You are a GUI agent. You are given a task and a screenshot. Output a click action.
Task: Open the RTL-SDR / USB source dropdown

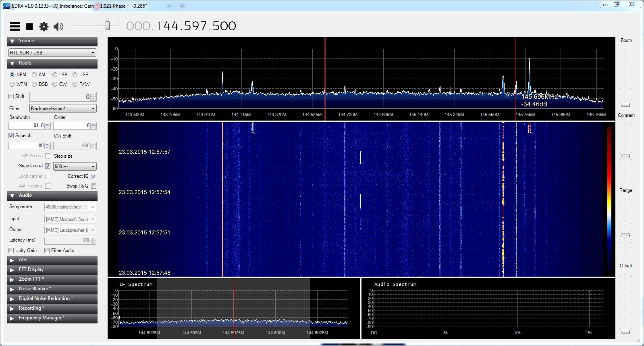tap(52, 53)
